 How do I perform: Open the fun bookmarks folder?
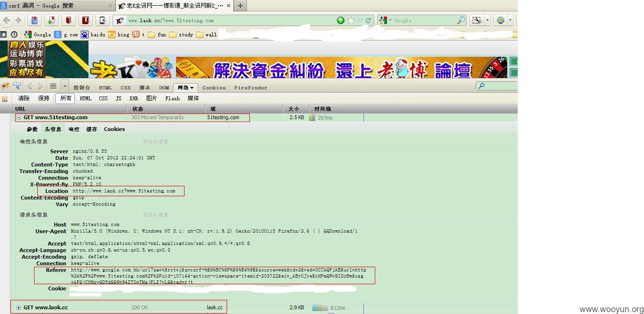coord(157,35)
